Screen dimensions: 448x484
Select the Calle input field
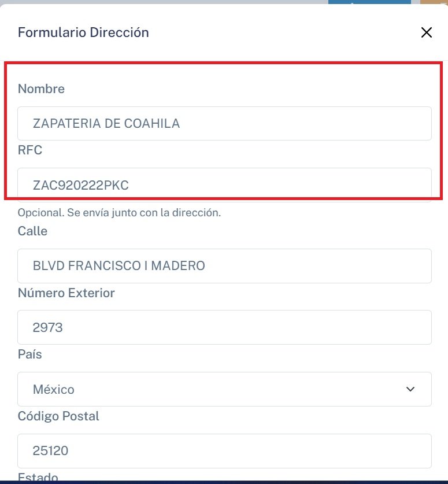[x=224, y=266]
